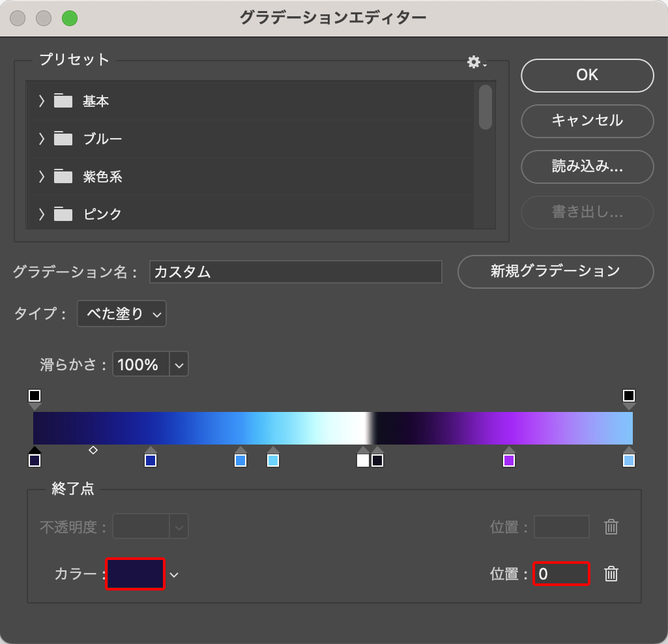Screen dimensions: 668x644
Task: Select the left opacity stop above gradient
Action: [35, 396]
